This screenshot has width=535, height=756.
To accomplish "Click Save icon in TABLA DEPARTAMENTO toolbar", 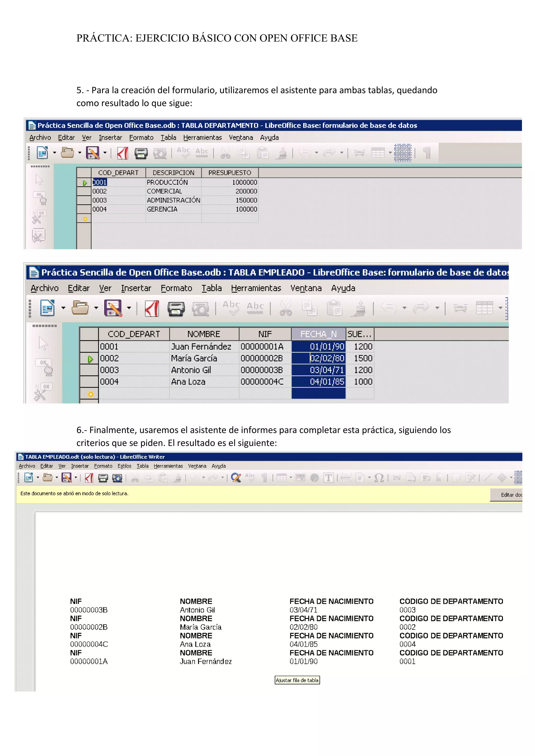I will pyautogui.click(x=93, y=153).
